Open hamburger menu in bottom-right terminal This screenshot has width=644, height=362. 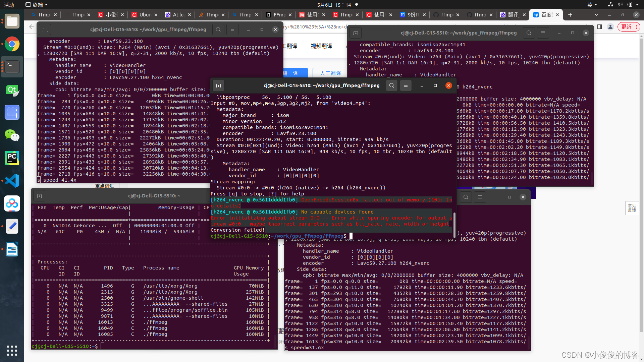point(480,197)
